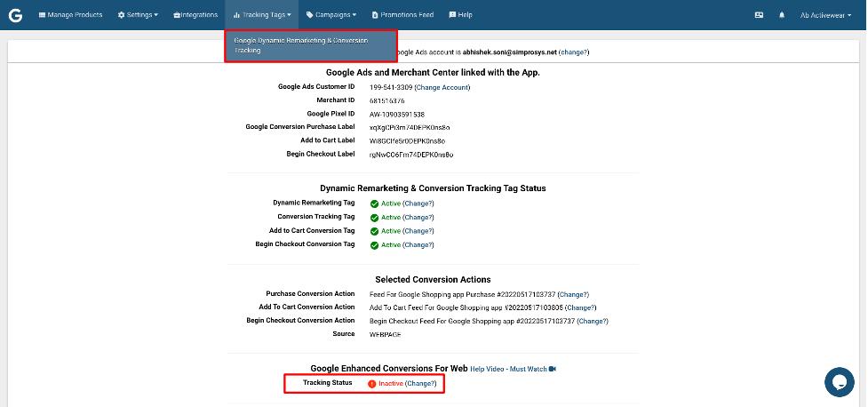
Task: Open the Integrations page
Action: click(195, 15)
